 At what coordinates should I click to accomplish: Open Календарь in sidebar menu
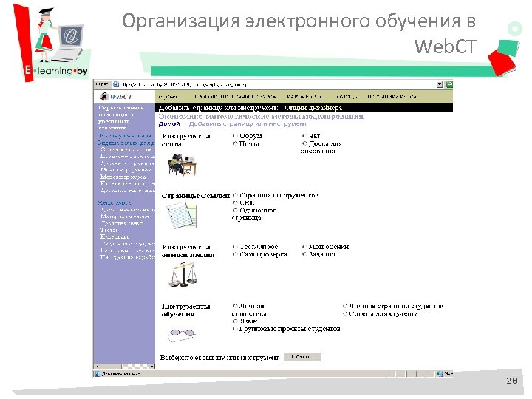click(115, 237)
